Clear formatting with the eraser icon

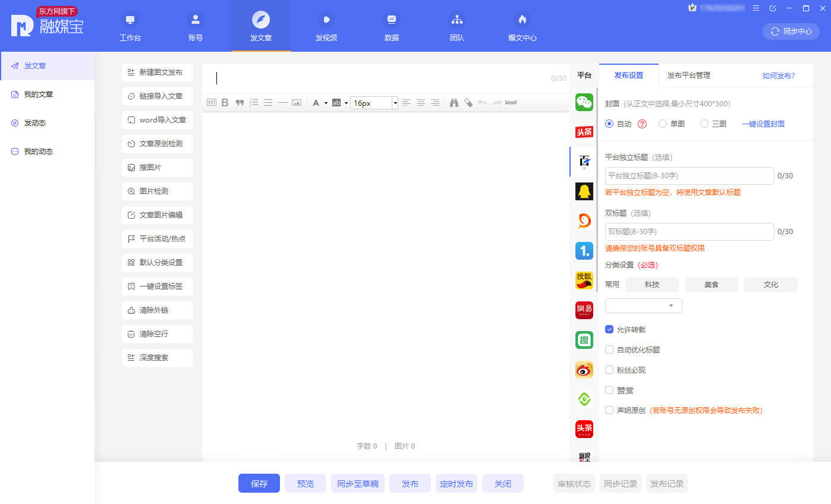(468, 103)
